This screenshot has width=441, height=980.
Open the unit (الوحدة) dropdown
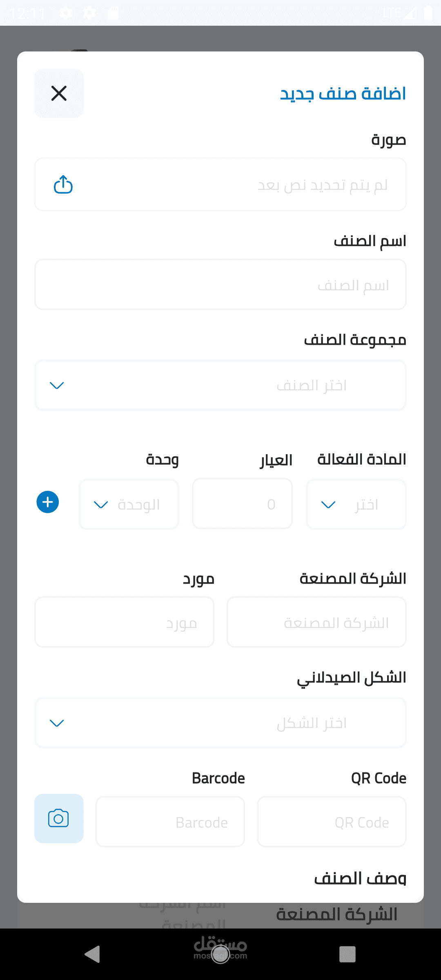coord(129,505)
